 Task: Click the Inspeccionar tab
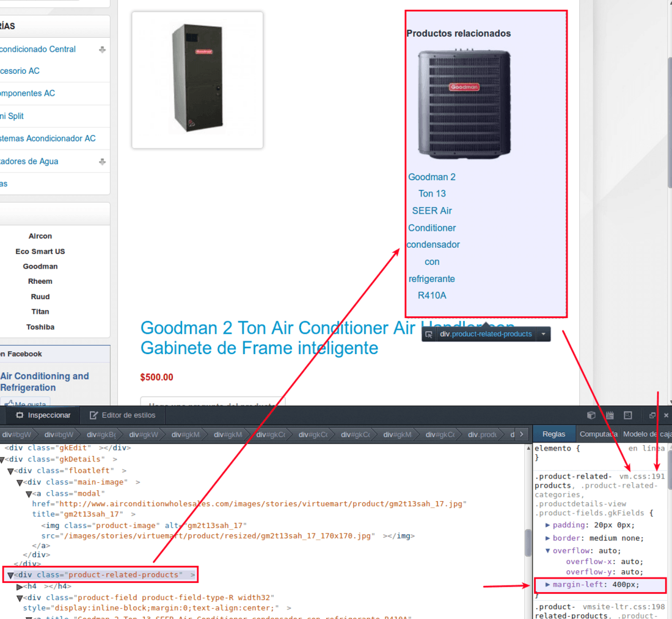tap(43, 415)
